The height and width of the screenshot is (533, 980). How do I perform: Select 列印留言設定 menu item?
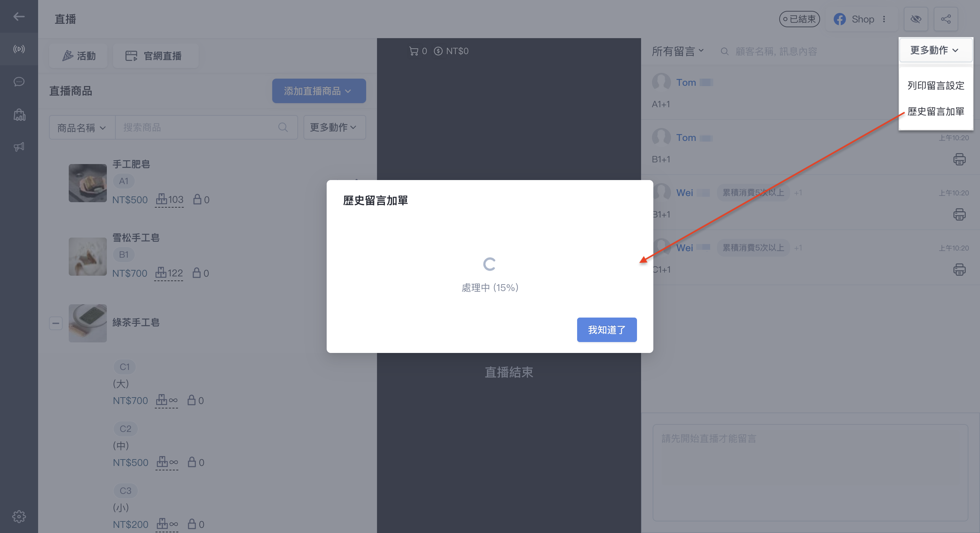point(936,85)
